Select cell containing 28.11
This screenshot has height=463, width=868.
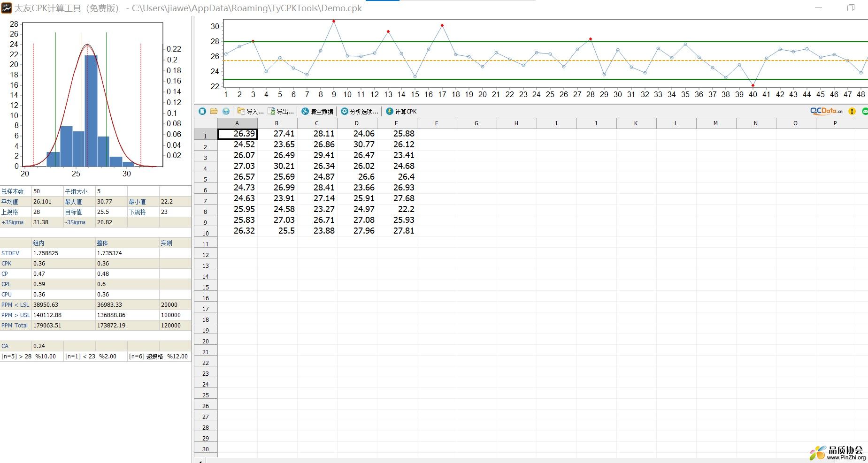click(317, 134)
